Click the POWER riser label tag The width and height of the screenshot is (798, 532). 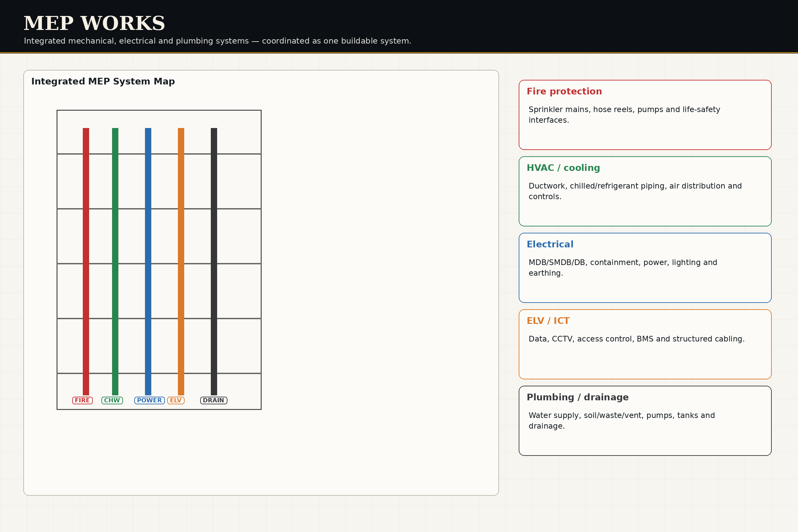(x=150, y=400)
